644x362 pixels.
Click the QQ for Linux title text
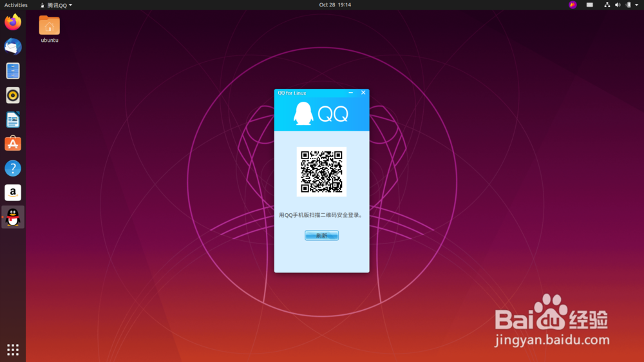pos(292,93)
